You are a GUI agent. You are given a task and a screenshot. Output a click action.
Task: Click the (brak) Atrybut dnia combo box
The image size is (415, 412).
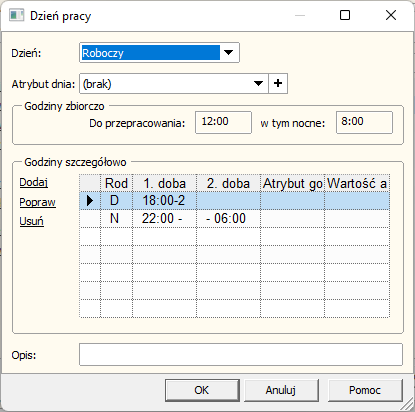pyautogui.click(x=173, y=83)
